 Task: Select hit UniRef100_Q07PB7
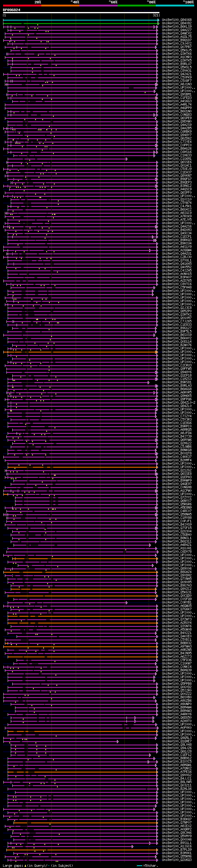point(176,47)
